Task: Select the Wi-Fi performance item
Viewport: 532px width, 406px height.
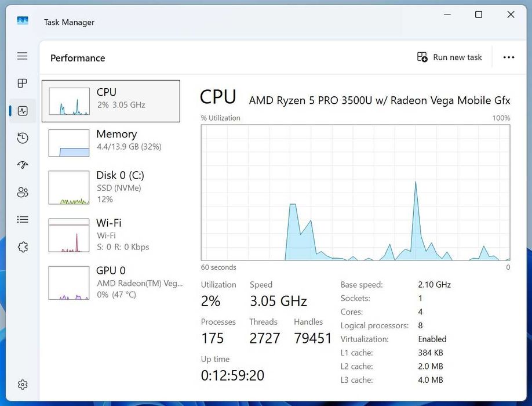Action: pyautogui.click(x=111, y=234)
